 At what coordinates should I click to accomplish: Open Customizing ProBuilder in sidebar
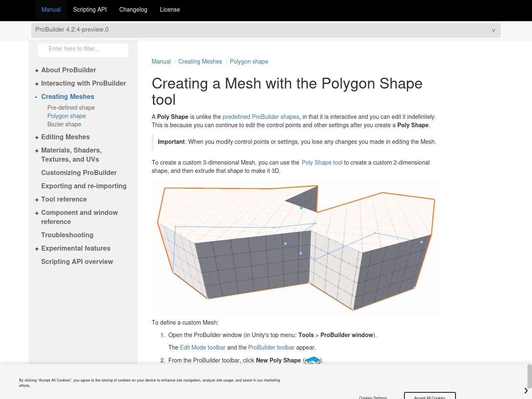[79, 172]
